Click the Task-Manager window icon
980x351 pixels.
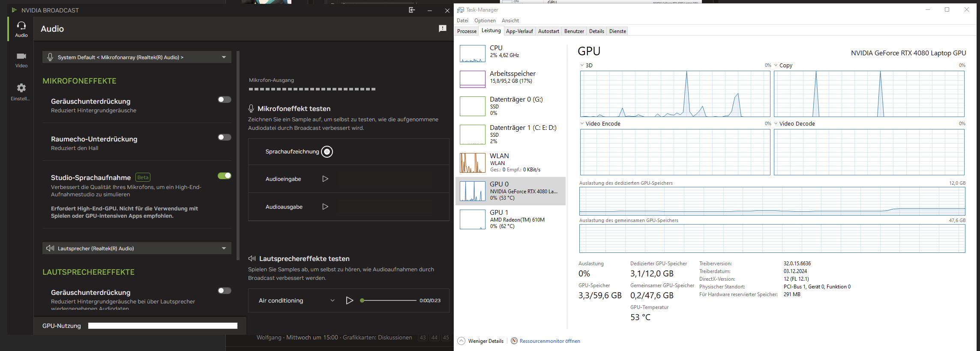click(461, 10)
